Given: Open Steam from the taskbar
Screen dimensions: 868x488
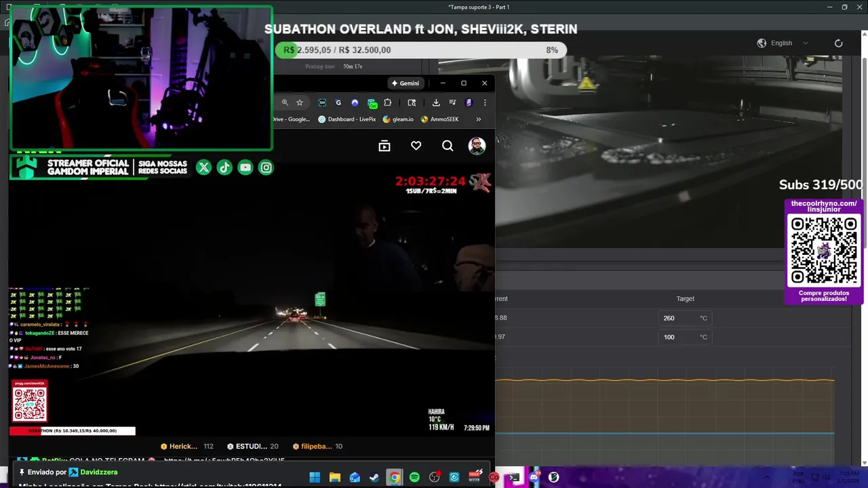Looking at the screenshot, I should point(374,477).
